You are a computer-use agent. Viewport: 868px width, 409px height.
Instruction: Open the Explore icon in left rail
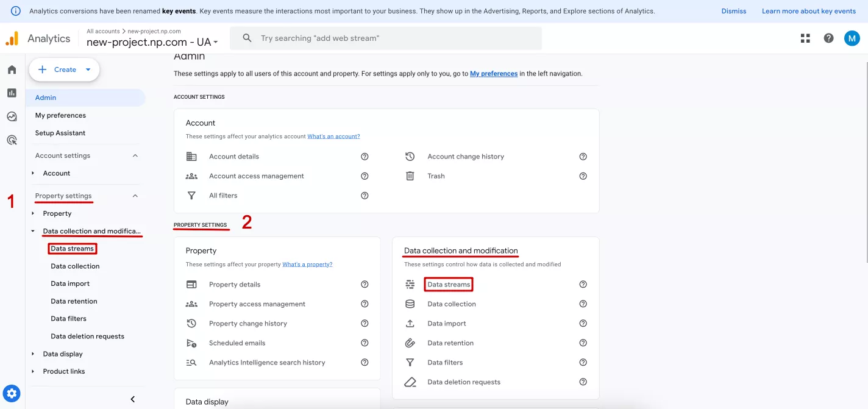pos(12,116)
